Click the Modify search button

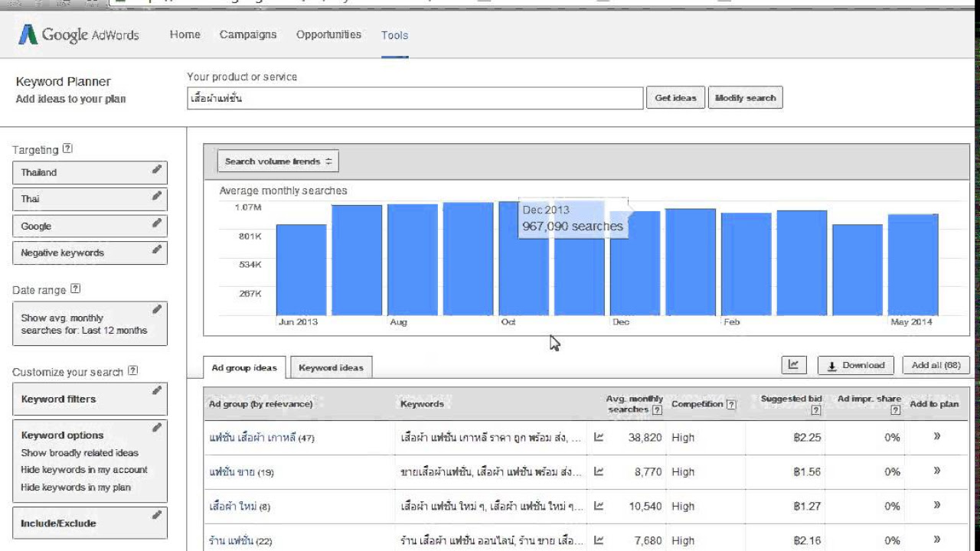tap(745, 98)
